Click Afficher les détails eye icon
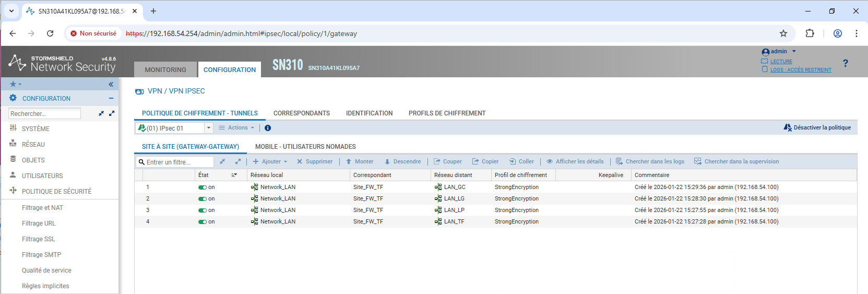The width and height of the screenshot is (868, 294). coord(550,162)
